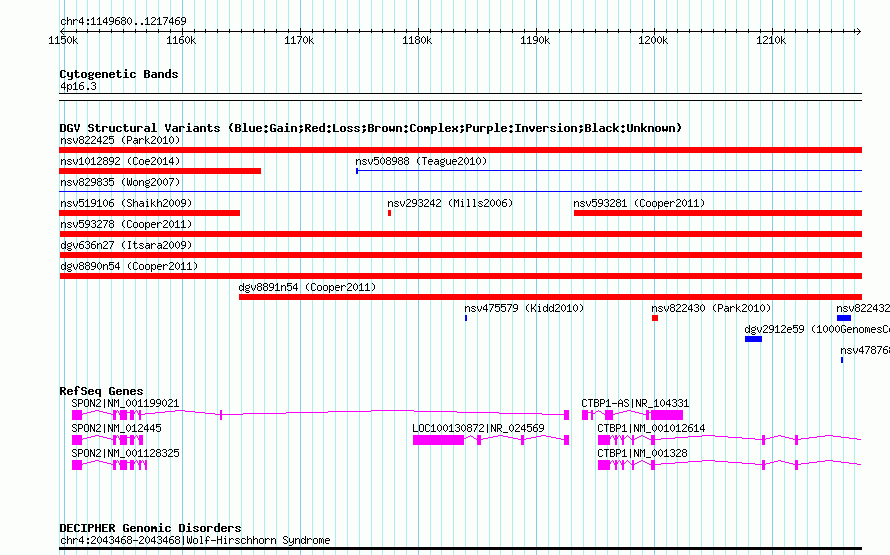Screen dimensions: 890x555
Task: Click the DECIPHER Genomic Disorders track title
Action: (150, 528)
